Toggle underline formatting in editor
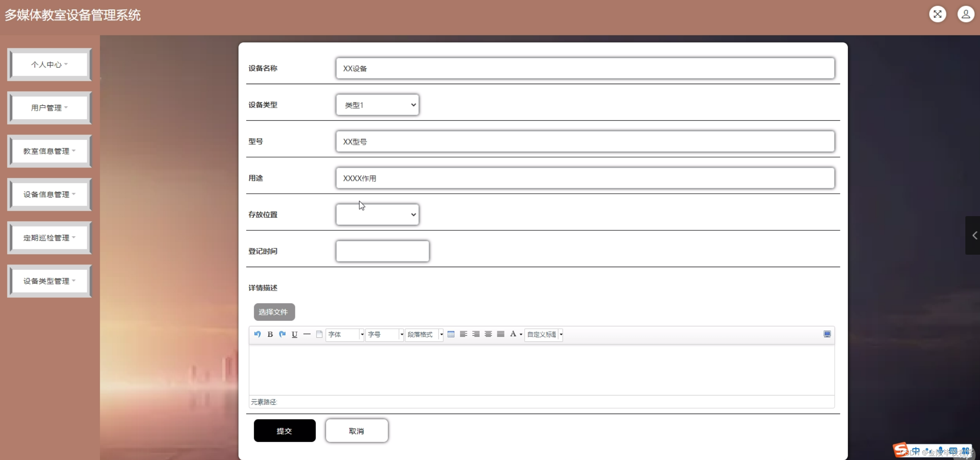 [x=295, y=334]
